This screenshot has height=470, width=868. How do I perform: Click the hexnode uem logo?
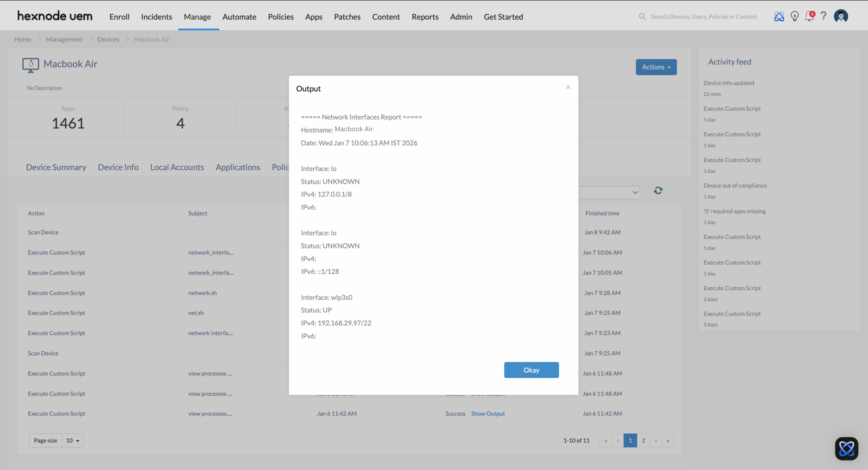(55, 15)
